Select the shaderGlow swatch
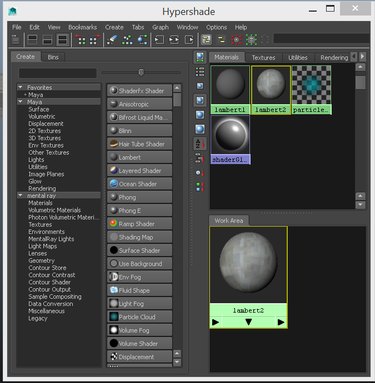 [x=230, y=140]
